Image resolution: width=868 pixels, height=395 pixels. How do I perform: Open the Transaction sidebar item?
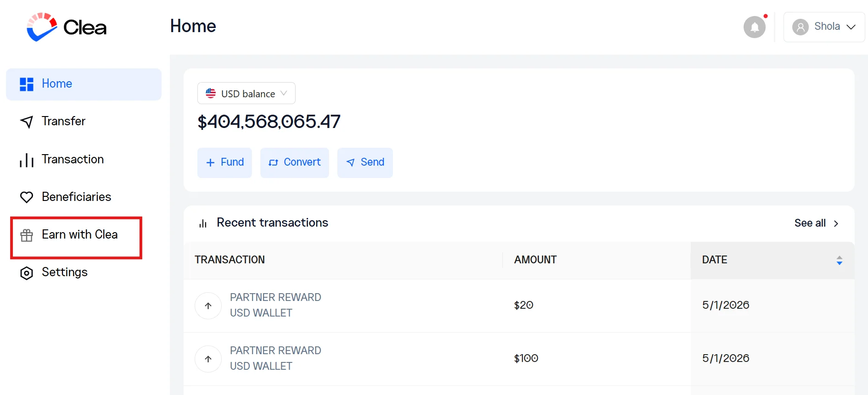[73, 159]
